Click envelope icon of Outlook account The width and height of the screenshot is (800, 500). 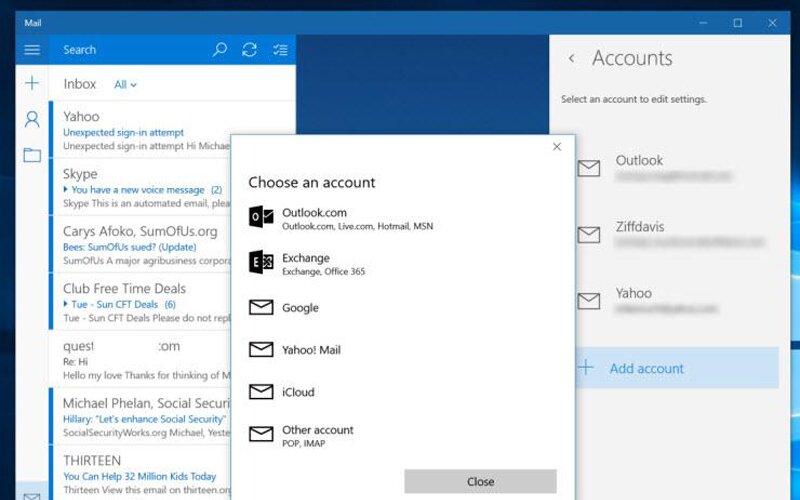[x=589, y=168]
